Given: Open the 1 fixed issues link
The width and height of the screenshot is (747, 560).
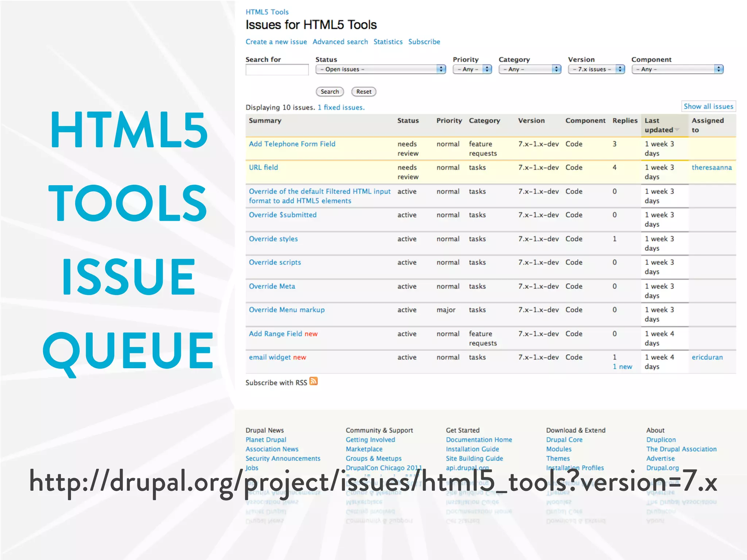Looking at the screenshot, I should tap(341, 108).
